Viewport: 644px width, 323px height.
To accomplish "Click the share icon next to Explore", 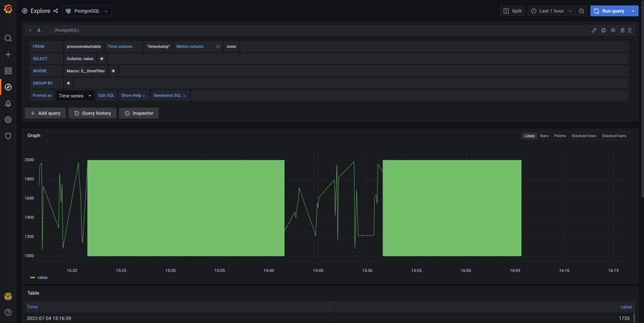I will point(55,11).
